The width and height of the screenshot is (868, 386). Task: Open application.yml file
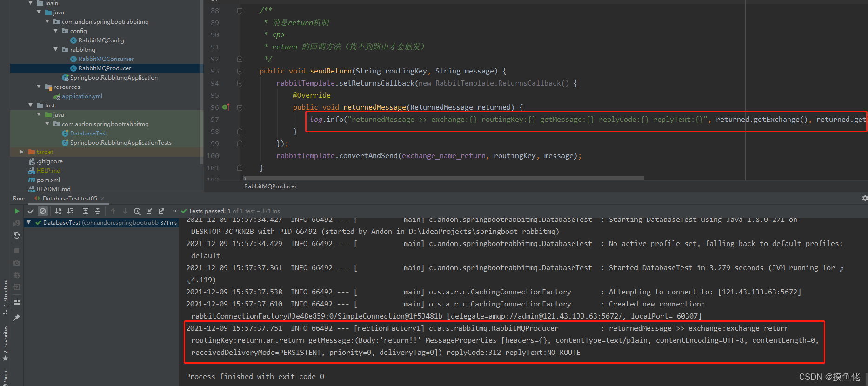tap(82, 96)
